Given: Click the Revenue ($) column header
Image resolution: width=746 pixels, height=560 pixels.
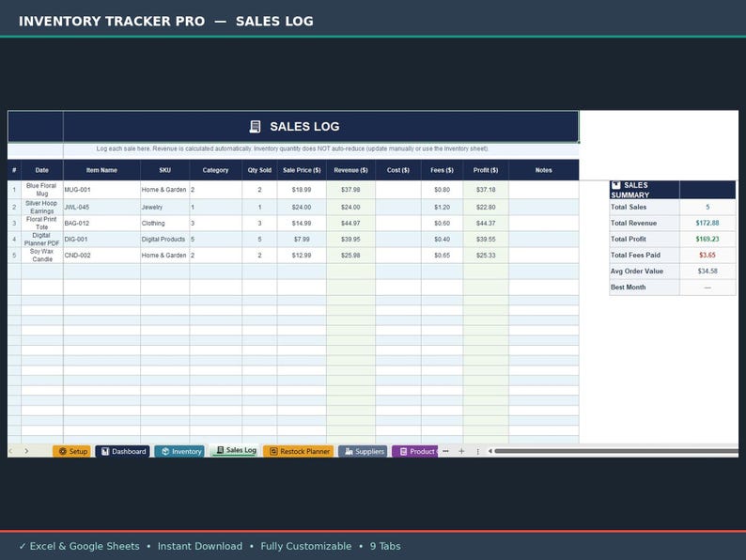Looking at the screenshot, I should pos(350,170).
